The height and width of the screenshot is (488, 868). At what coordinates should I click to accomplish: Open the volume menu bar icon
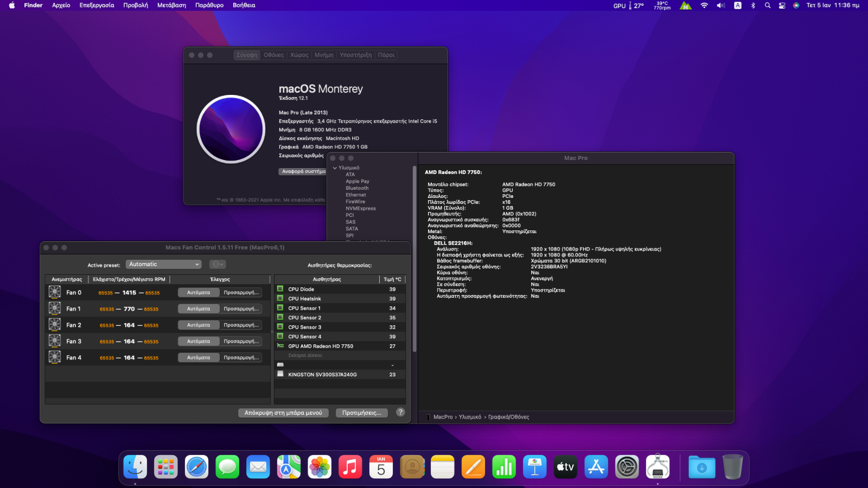click(720, 5)
